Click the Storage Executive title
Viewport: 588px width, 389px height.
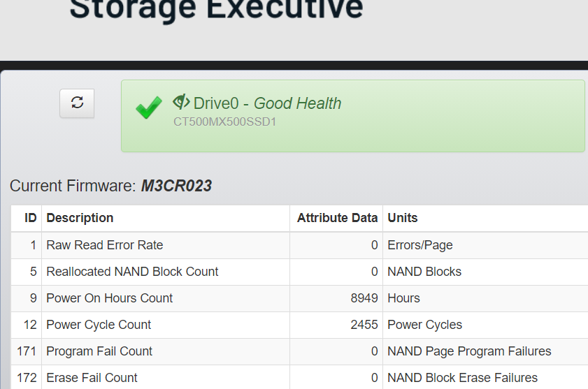[x=216, y=8]
